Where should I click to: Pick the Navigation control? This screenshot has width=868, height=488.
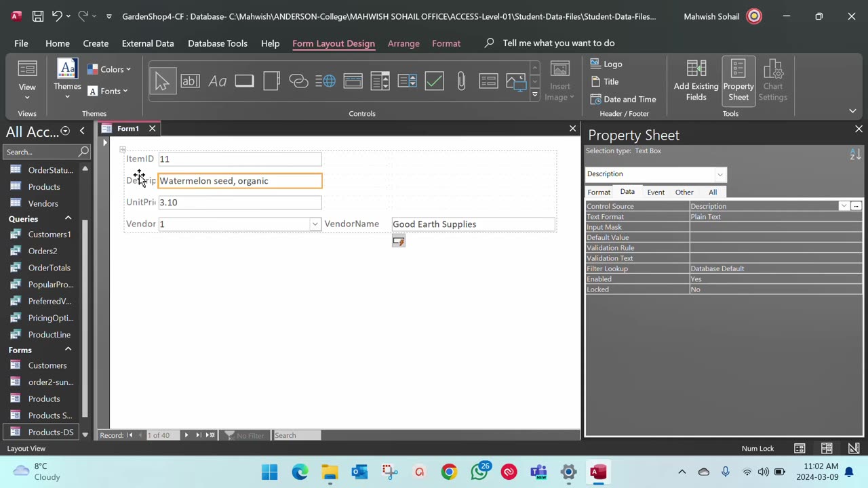(x=353, y=81)
